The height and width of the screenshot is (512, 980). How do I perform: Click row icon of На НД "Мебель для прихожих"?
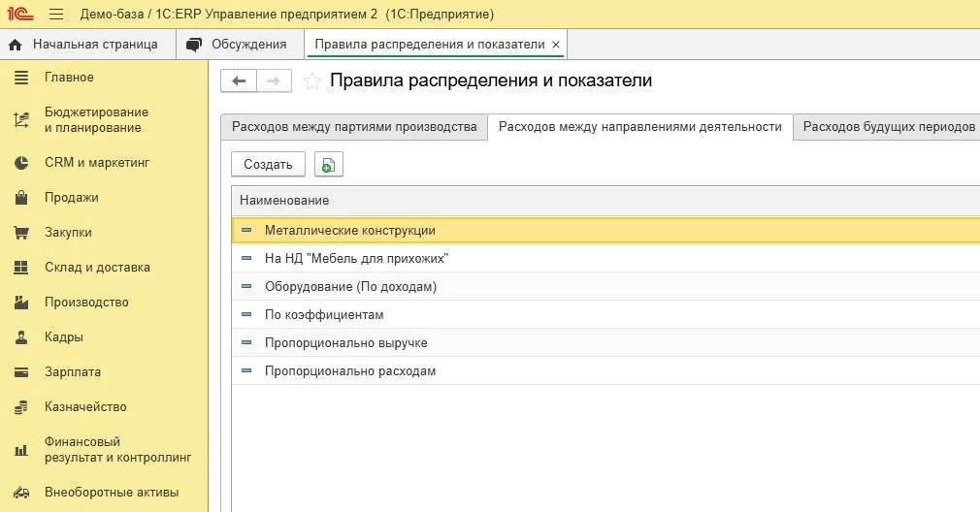click(x=246, y=259)
